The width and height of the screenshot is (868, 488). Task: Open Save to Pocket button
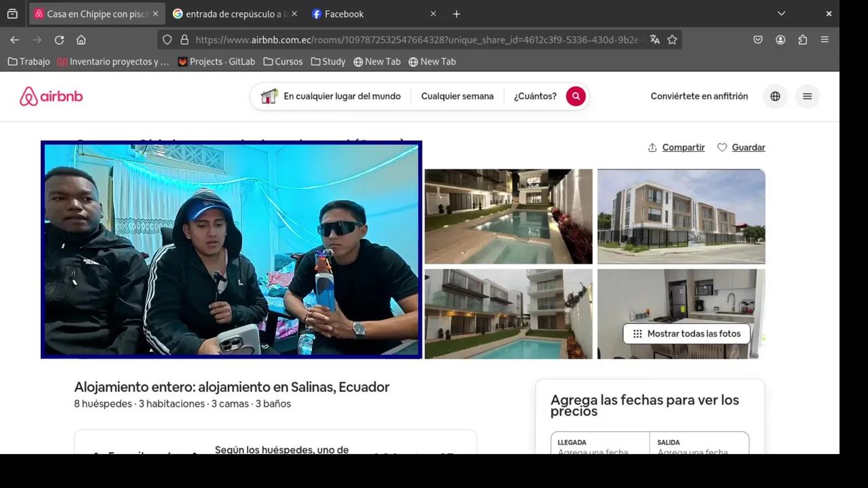click(x=758, y=40)
